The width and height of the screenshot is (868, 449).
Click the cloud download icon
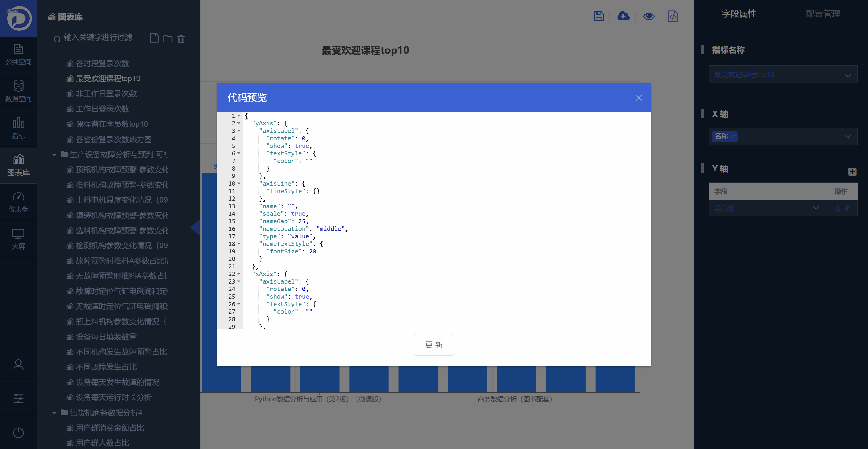pos(623,16)
